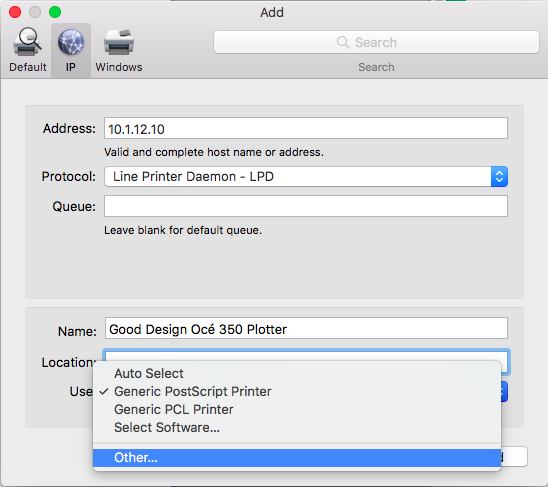548x487 pixels.
Task: Pick Generic PCL Printer option
Action: [x=297, y=409]
